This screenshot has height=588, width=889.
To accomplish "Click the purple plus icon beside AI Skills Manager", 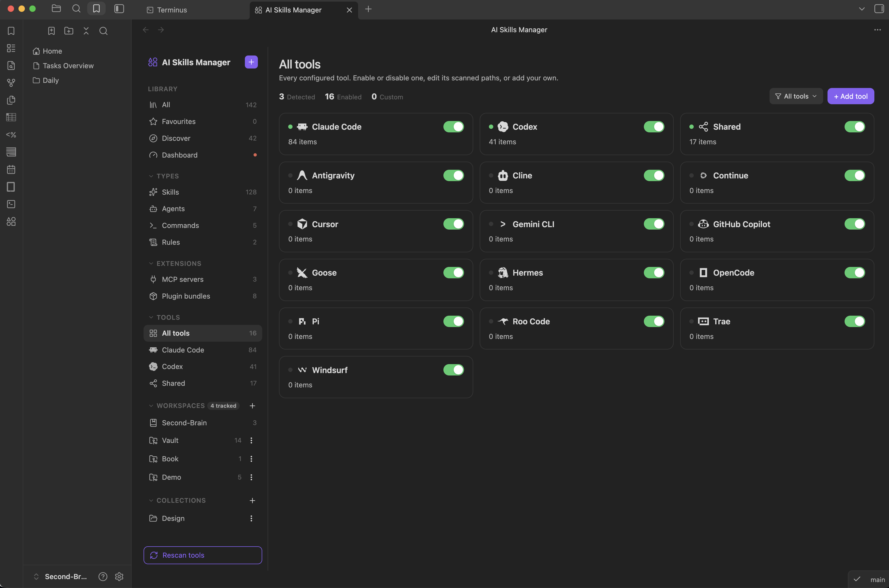I will pos(251,62).
